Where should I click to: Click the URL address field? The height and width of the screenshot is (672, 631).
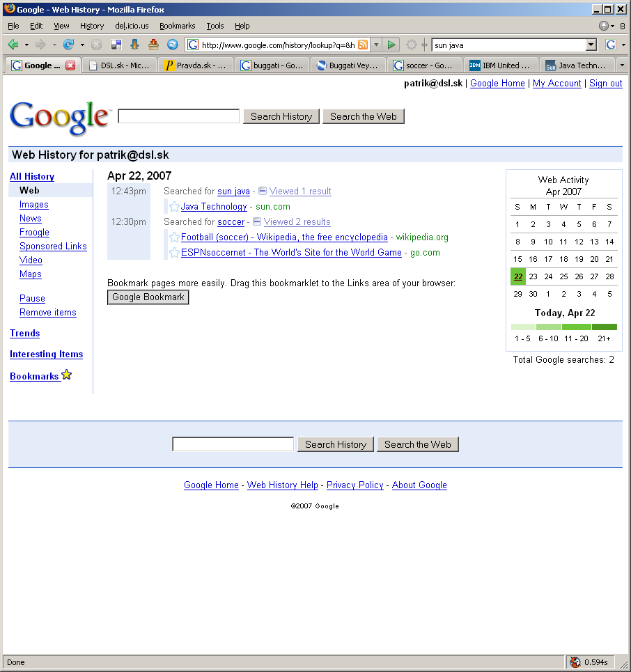[x=278, y=45]
